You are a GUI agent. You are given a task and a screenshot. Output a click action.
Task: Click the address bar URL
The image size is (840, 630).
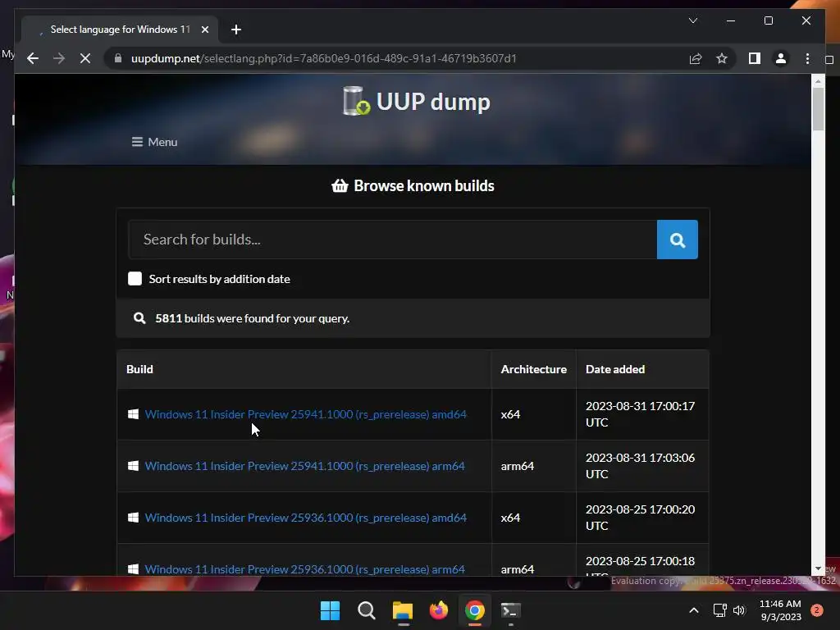click(323, 58)
